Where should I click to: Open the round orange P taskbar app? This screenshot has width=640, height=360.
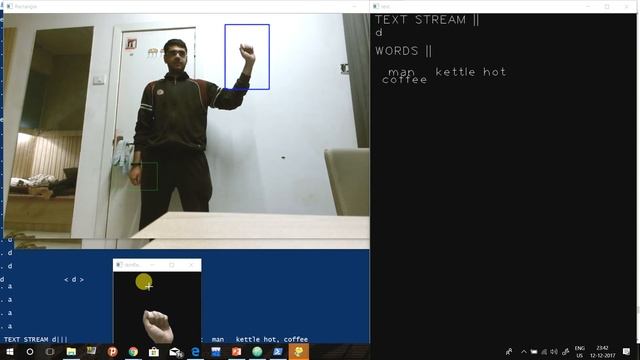tap(113, 351)
